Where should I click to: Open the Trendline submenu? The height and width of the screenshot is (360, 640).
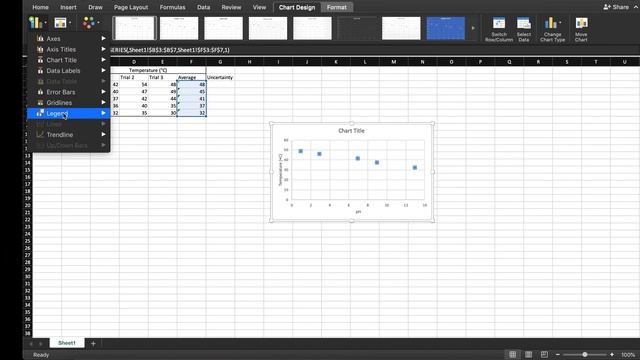click(69, 134)
